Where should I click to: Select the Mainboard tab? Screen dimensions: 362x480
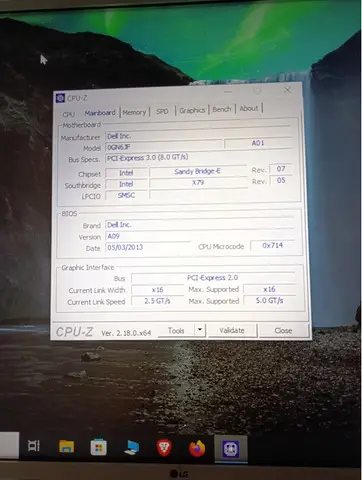pyautogui.click(x=100, y=113)
